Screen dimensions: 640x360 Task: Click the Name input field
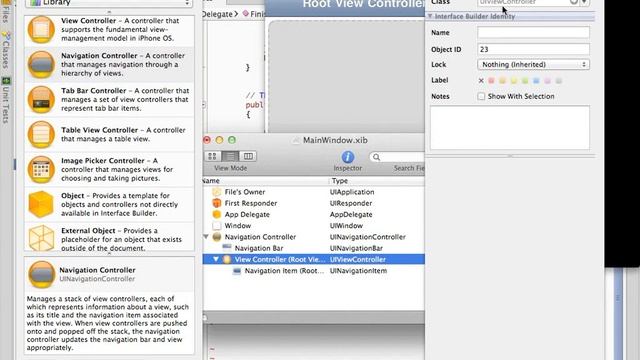tap(533, 32)
